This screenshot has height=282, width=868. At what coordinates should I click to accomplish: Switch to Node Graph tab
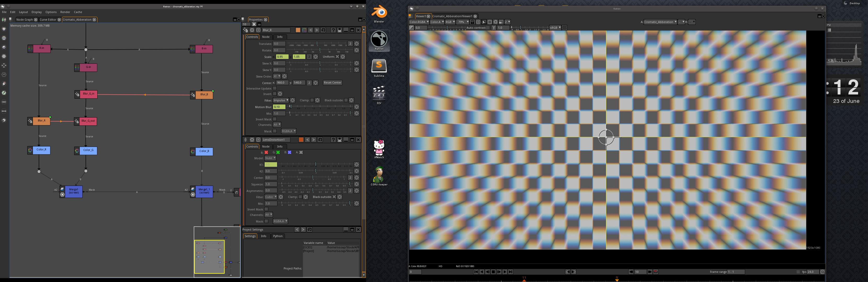coord(25,20)
